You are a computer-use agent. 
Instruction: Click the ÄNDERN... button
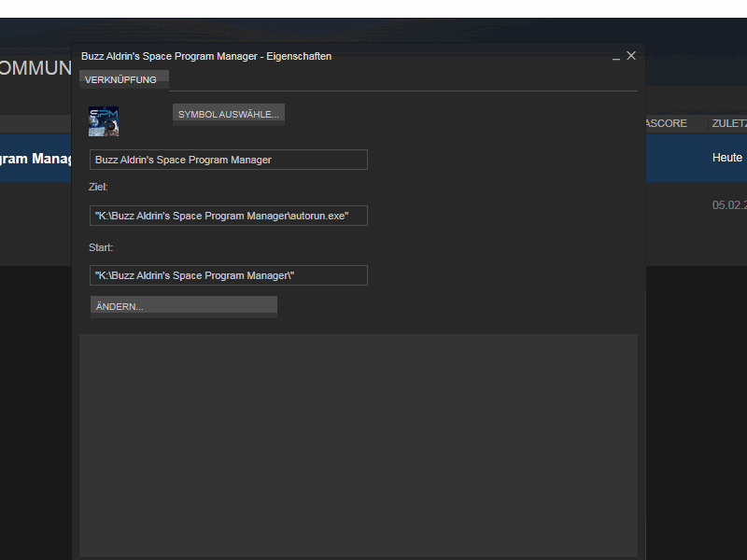point(183,306)
